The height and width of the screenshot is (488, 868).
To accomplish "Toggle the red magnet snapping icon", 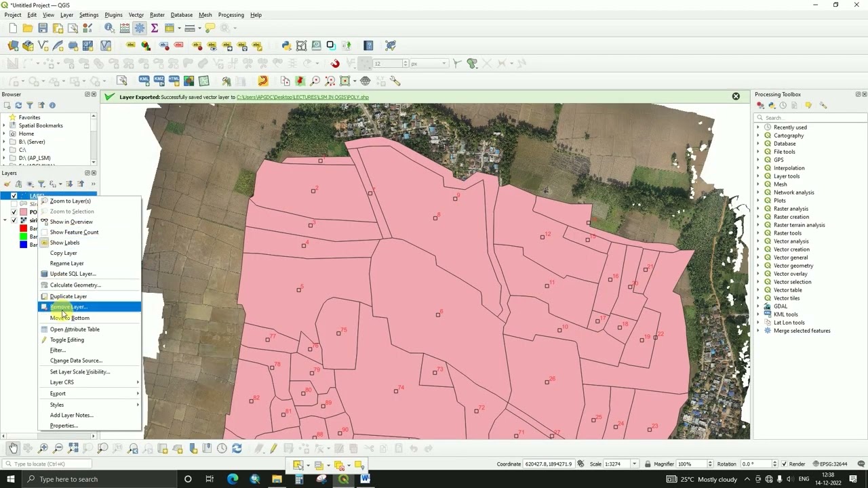I will click(x=335, y=63).
